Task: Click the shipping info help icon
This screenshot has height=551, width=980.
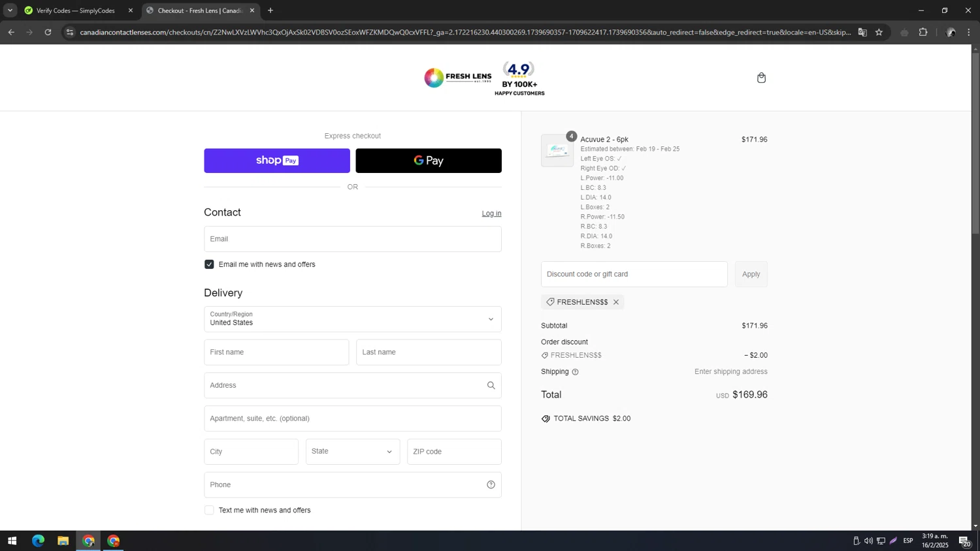Action: (575, 372)
